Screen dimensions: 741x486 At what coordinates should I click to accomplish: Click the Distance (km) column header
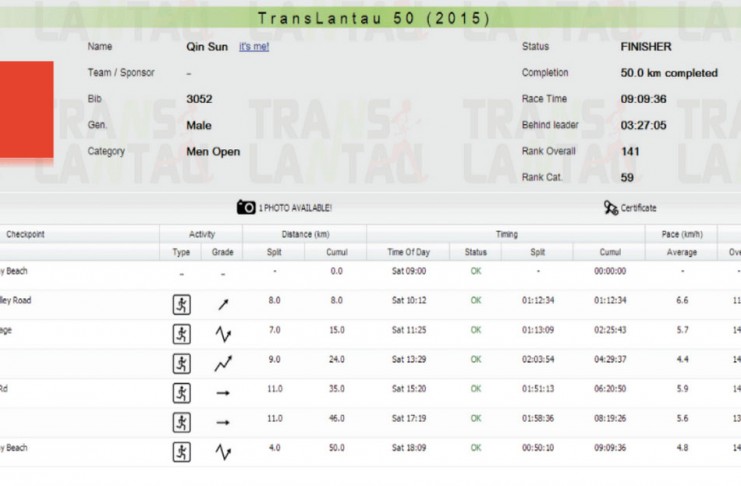[x=305, y=234]
